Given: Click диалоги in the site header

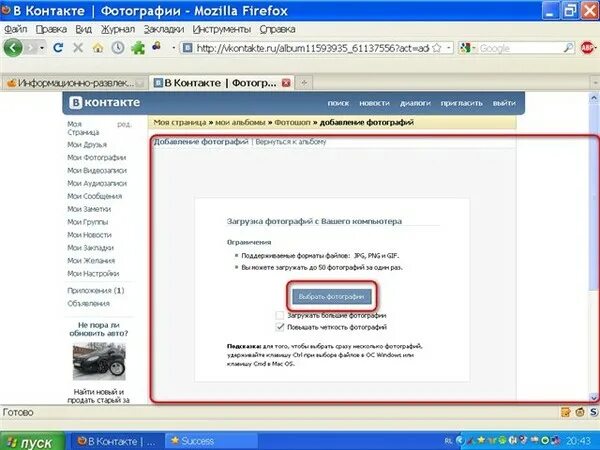Looking at the screenshot, I should [x=415, y=103].
